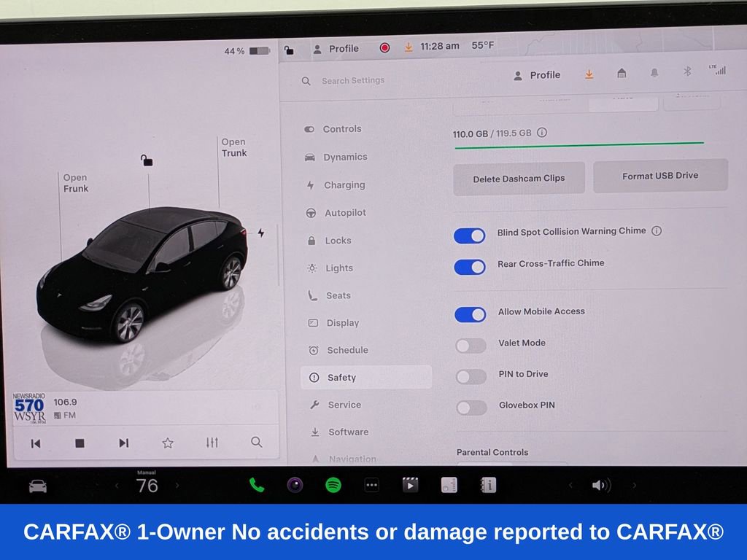The height and width of the screenshot is (560, 747).
Task: Open the Charging settings menu
Action: [336, 184]
